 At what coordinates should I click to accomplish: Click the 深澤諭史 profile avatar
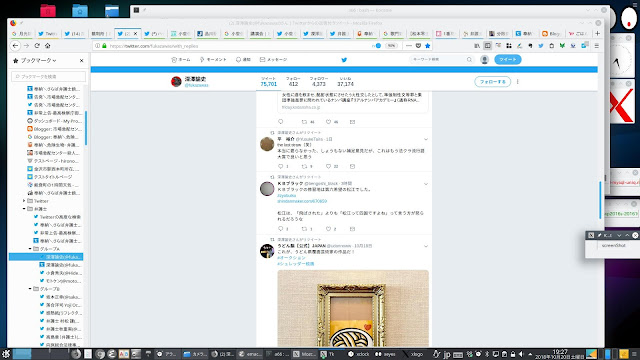coord(176,82)
